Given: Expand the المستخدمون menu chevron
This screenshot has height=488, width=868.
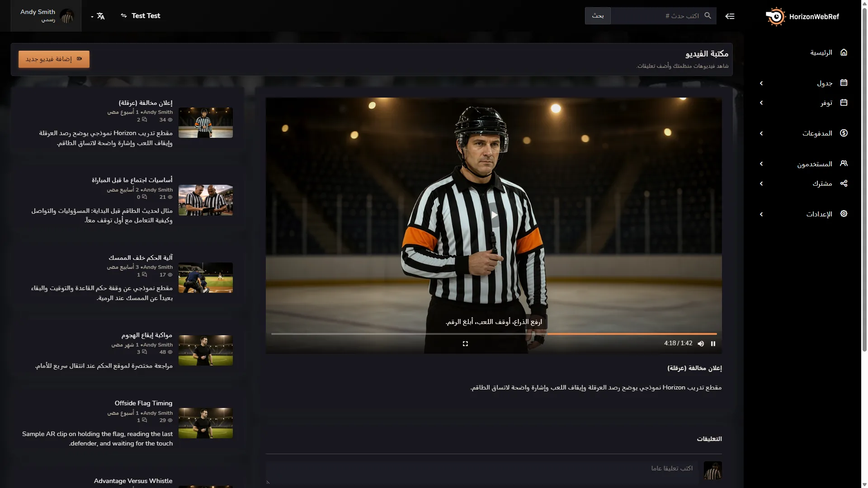Looking at the screenshot, I should (x=761, y=164).
